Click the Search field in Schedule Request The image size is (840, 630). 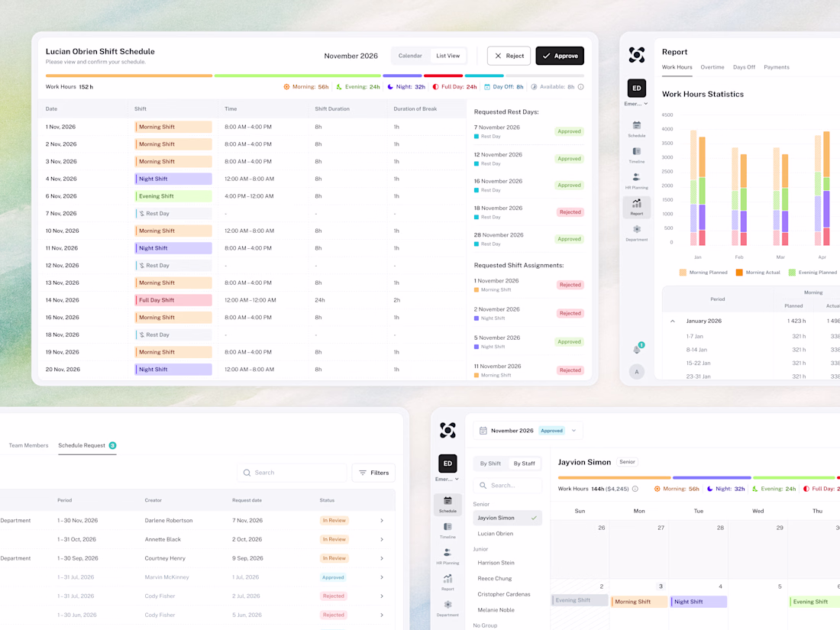pos(292,473)
